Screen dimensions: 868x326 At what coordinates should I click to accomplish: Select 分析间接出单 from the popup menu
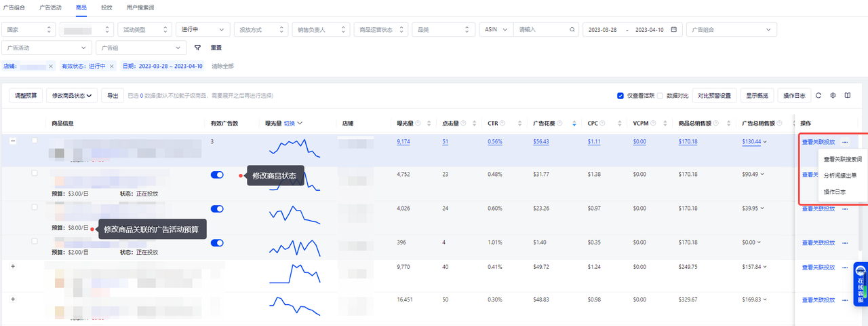click(x=840, y=175)
